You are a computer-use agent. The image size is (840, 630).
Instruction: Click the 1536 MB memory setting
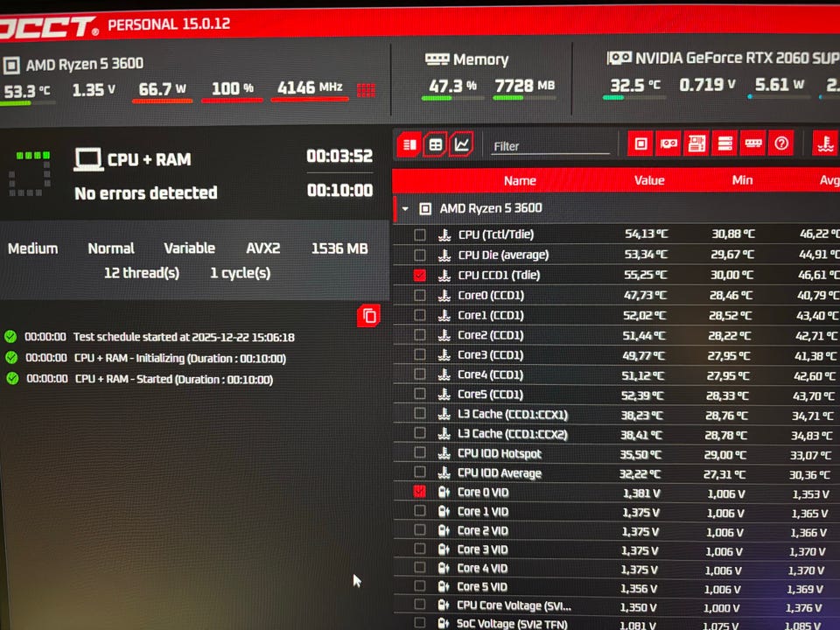[339, 248]
